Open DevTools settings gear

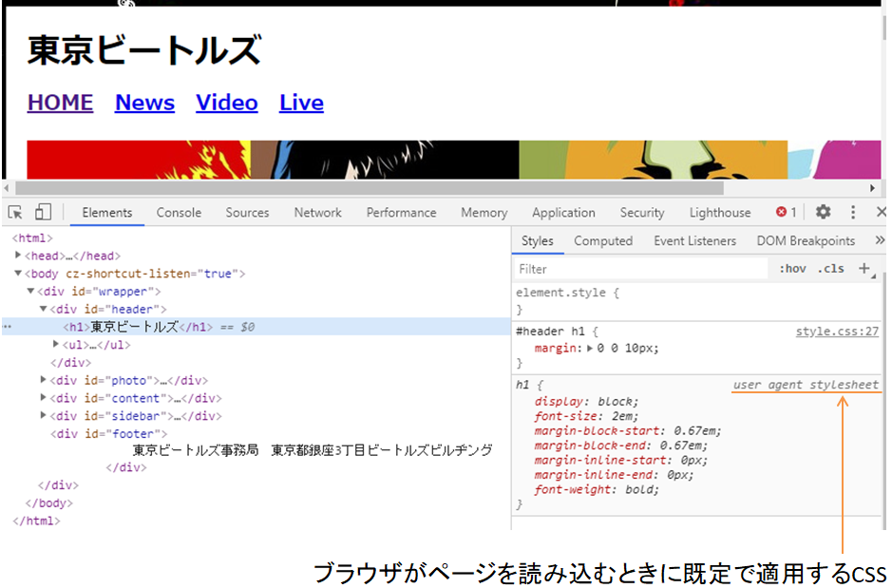[823, 213]
